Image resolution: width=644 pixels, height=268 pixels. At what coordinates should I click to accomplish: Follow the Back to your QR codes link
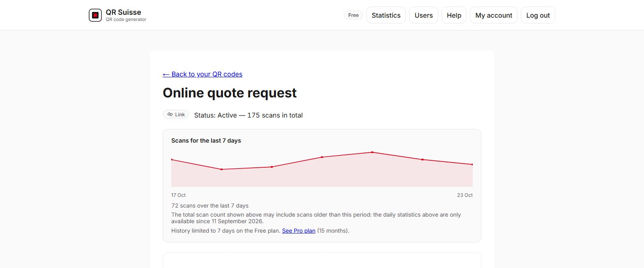[202, 74]
